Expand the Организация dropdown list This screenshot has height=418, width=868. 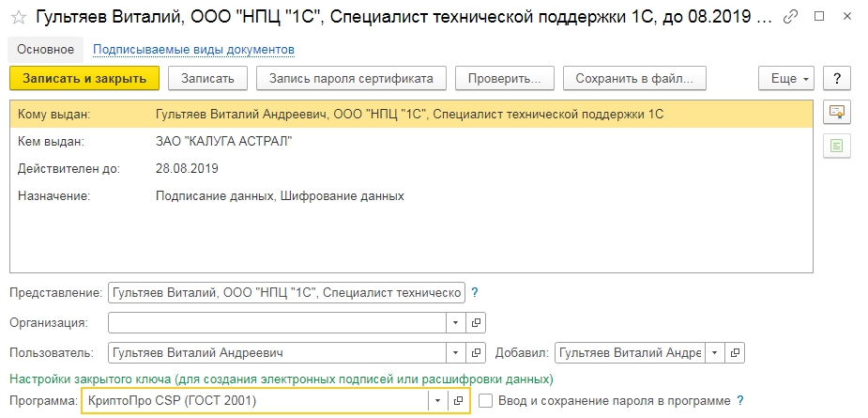coord(456,322)
